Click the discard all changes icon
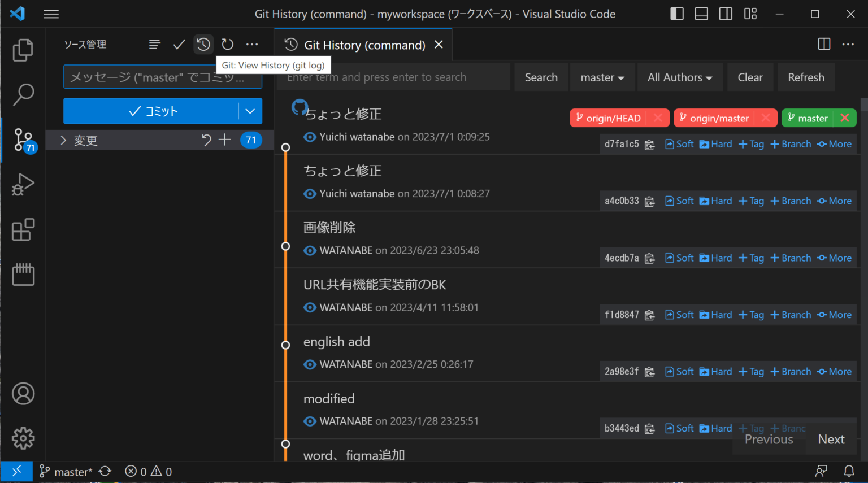 pyautogui.click(x=206, y=140)
